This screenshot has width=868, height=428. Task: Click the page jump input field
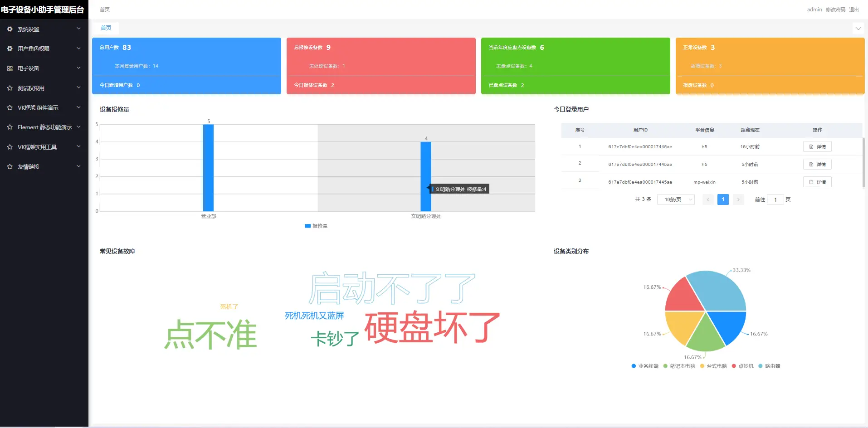775,199
